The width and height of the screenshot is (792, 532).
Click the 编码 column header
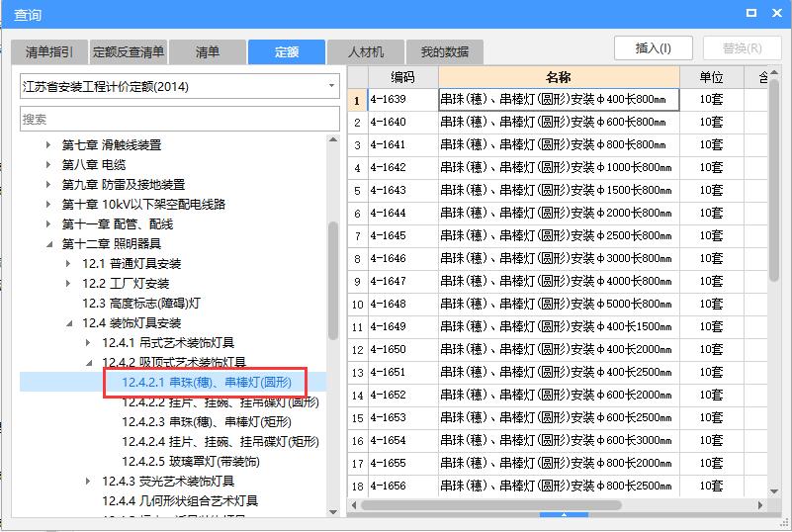coord(403,77)
